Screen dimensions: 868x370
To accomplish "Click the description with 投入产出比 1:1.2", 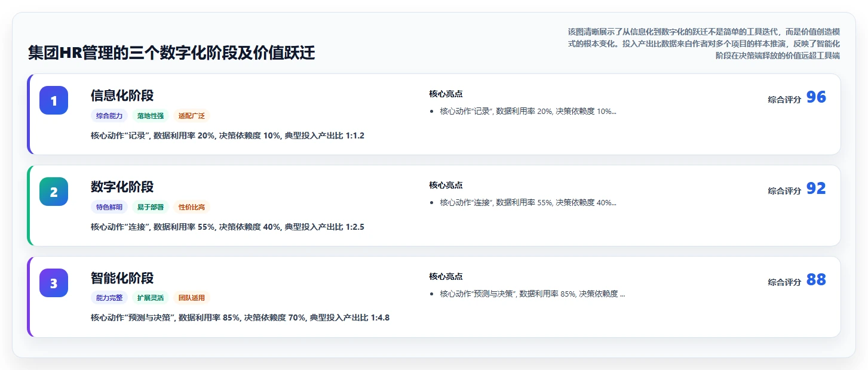I will pos(228,135).
